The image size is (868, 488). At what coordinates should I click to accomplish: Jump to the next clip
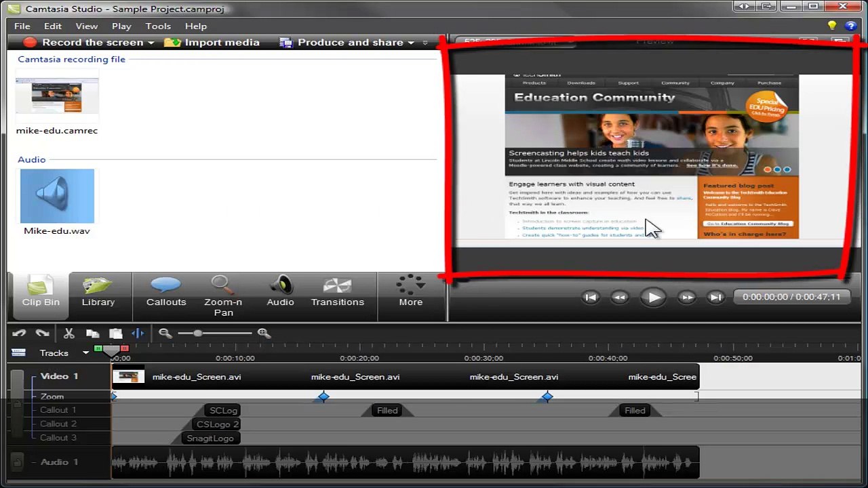pos(715,297)
